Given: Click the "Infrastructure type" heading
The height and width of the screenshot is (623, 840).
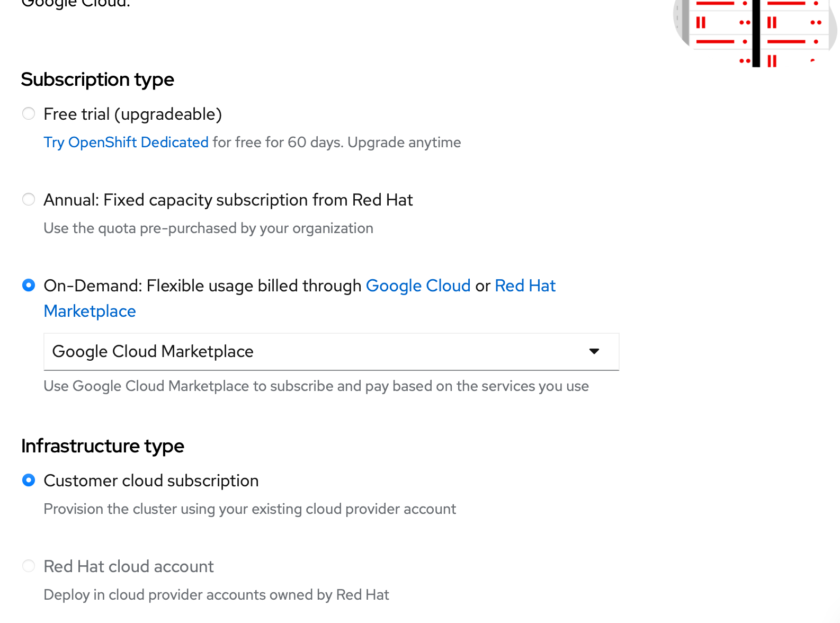Looking at the screenshot, I should [103, 446].
